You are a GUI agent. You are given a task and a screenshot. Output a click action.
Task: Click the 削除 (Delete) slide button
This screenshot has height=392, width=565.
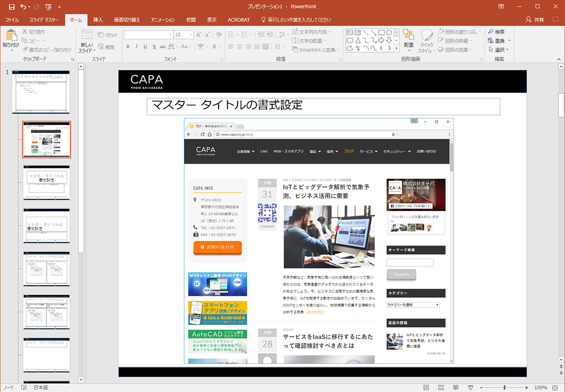[106, 47]
